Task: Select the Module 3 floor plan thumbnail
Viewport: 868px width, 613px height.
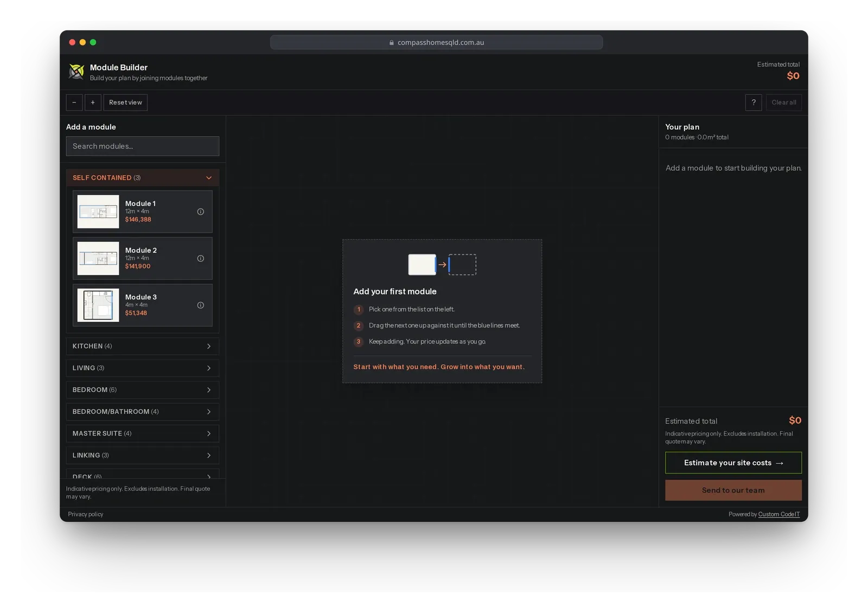Action: (x=98, y=305)
